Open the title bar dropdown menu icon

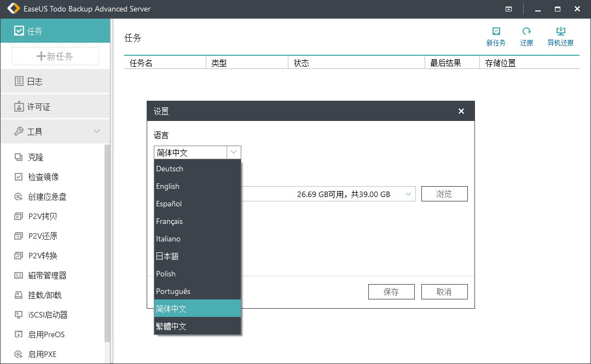[508, 9]
